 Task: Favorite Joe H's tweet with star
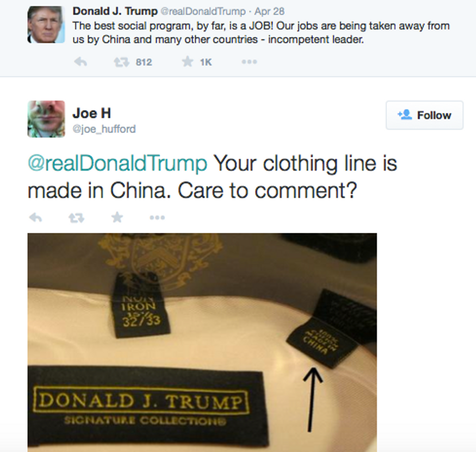pyautogui.click(x=117, y=217)
